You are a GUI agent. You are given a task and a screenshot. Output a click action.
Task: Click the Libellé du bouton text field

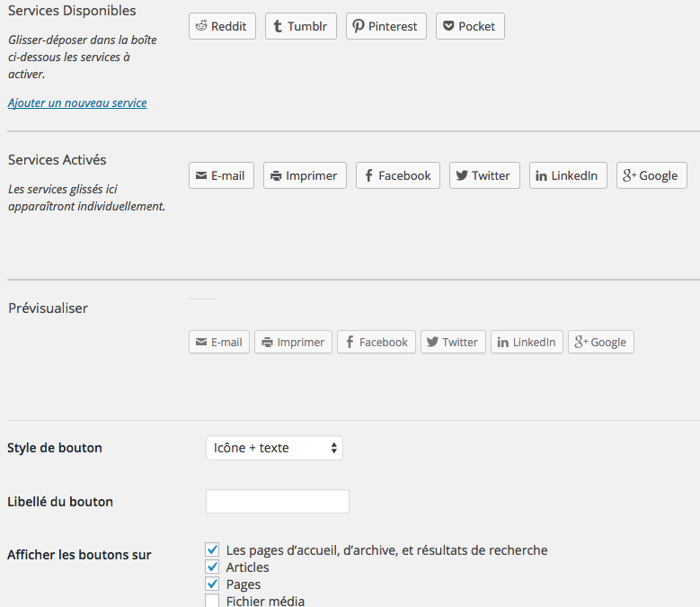pos(277,502)
